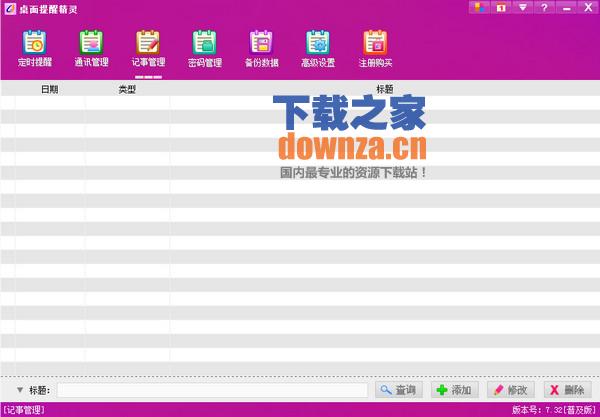This screenshot has width=600, height=417.
Task: Open 通讯管理 contacts management
Action: click(x=91, y=49)
